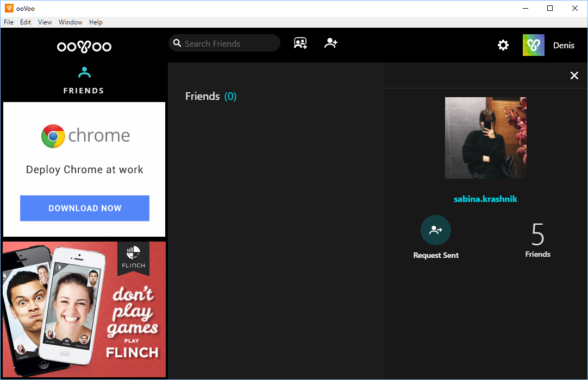Click the FRIENDS sidebar label
The height and width of the screenshot is (380, 588).
(84, 91)
